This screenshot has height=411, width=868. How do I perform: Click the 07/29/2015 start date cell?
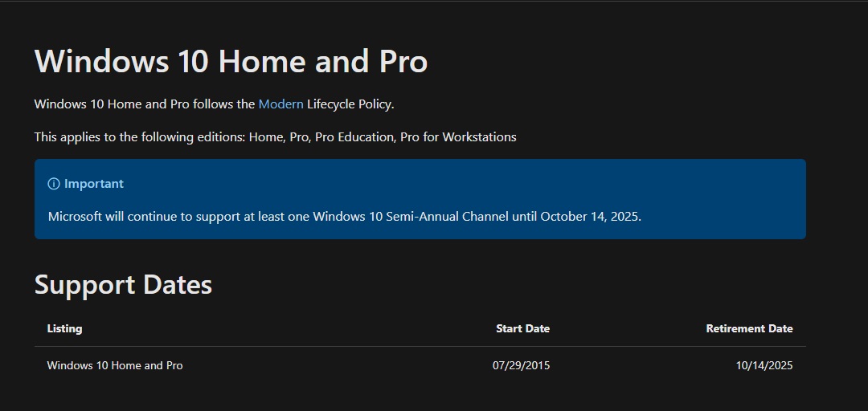point(522,365)
